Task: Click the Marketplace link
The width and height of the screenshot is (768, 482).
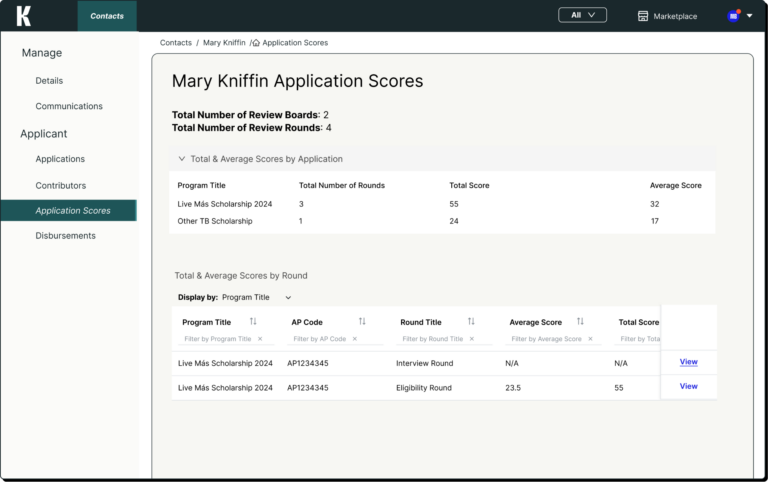Action: [675, 16]
